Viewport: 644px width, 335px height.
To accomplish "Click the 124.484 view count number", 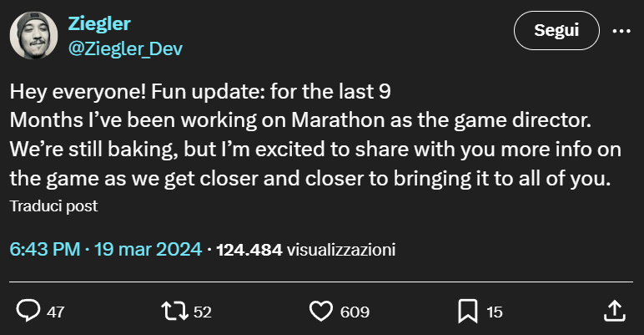I will [249, 249].
